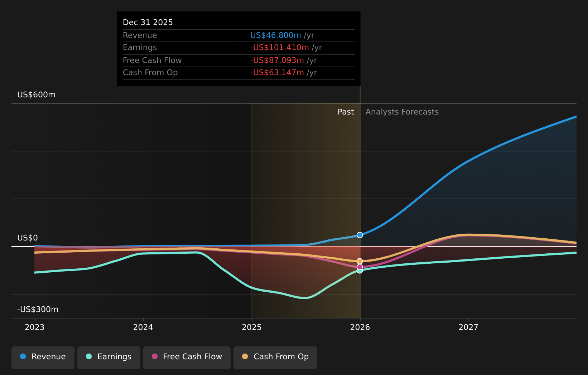Screen dimensions: 588x375
Task: Select the pink Free Cash Flow marker on the chart
Action: click(360, 267)
